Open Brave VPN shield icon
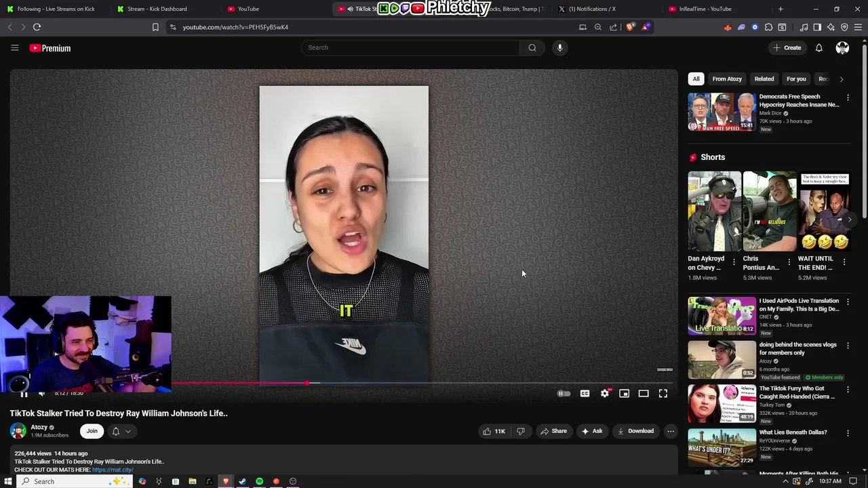 [x=844, y=27]
